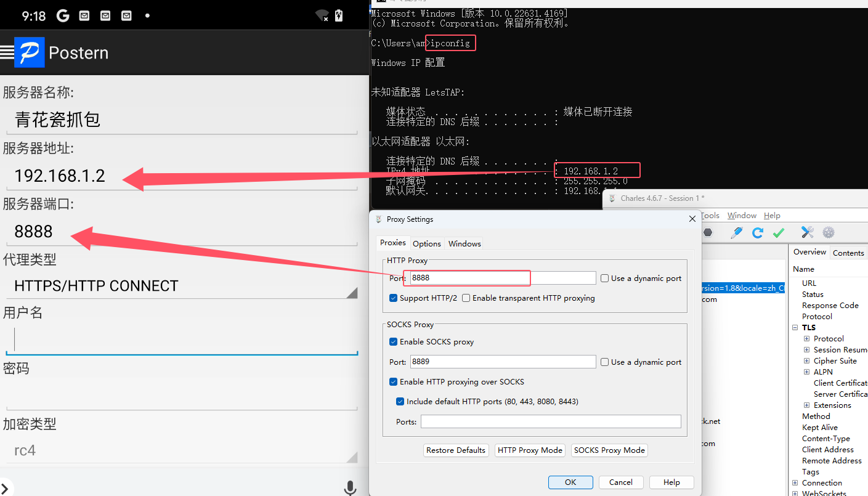The image size is (868, 496).
Task: Focus the 密码 input field
Action: tap(182, 395)
